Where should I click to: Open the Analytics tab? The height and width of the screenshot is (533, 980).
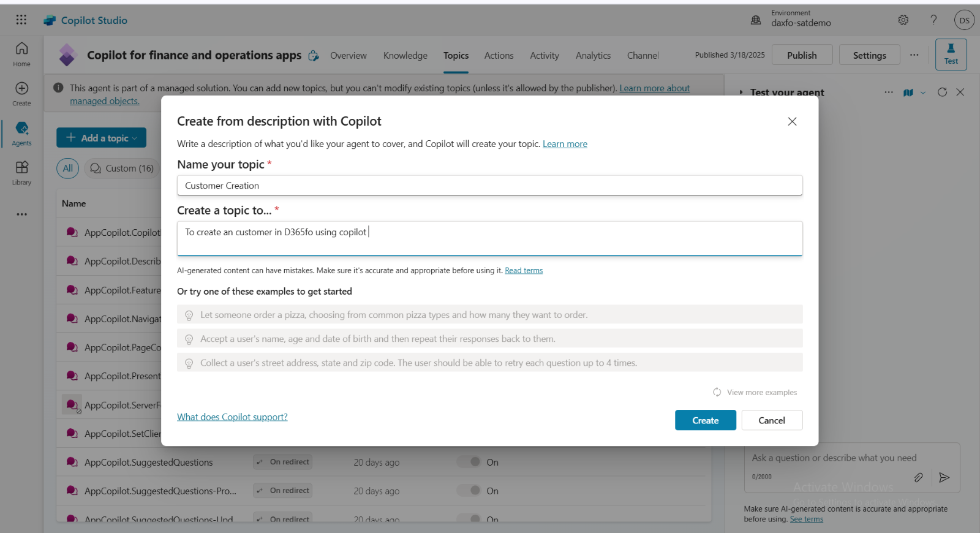593,55
